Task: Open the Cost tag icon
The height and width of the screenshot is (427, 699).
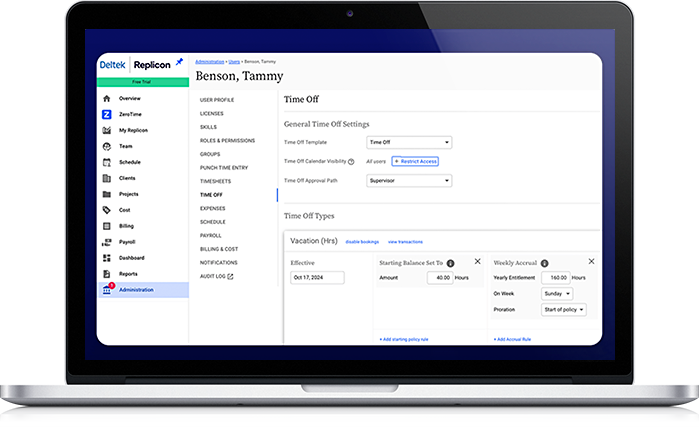Action: click(107, 210)
